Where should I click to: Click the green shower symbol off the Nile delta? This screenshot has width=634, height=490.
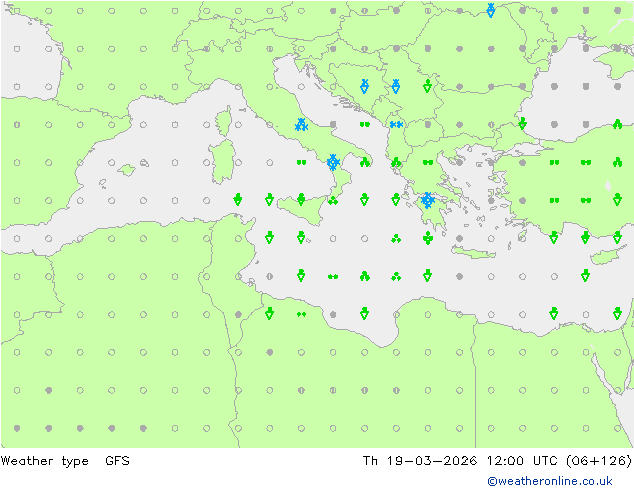coord(554,313)
